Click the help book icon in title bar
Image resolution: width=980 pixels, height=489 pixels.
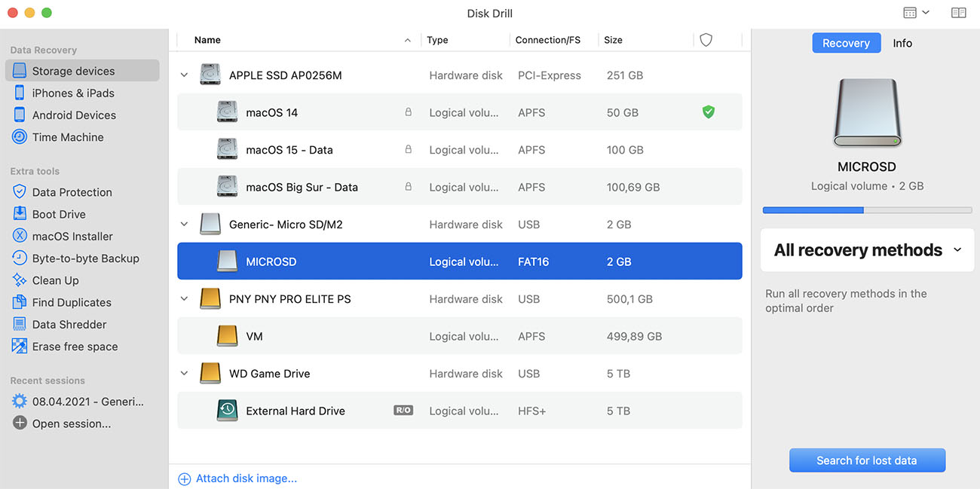tap(958, 13)
